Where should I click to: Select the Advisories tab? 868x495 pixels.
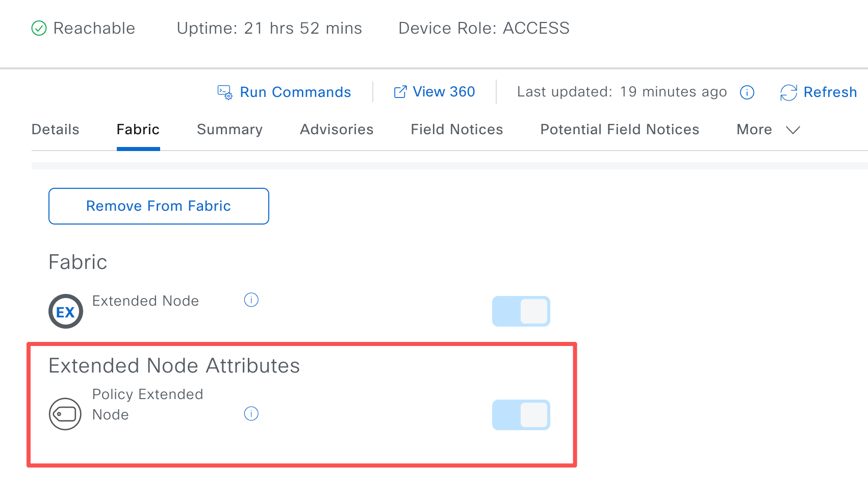click(337, 130)
